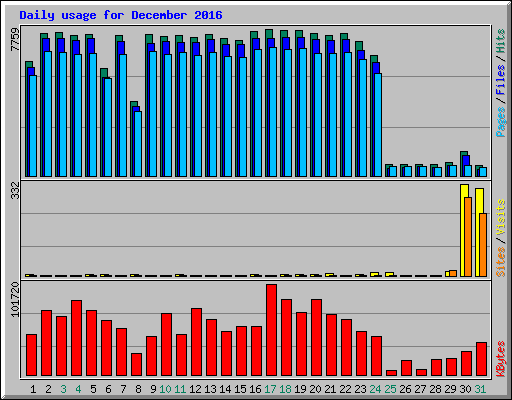Select the day 8 axis label
The image size is (512, 400).
tap(138, 389)
